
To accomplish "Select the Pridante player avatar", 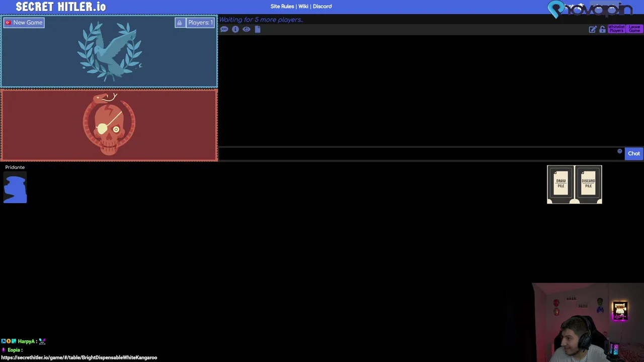I will (15, 187).
